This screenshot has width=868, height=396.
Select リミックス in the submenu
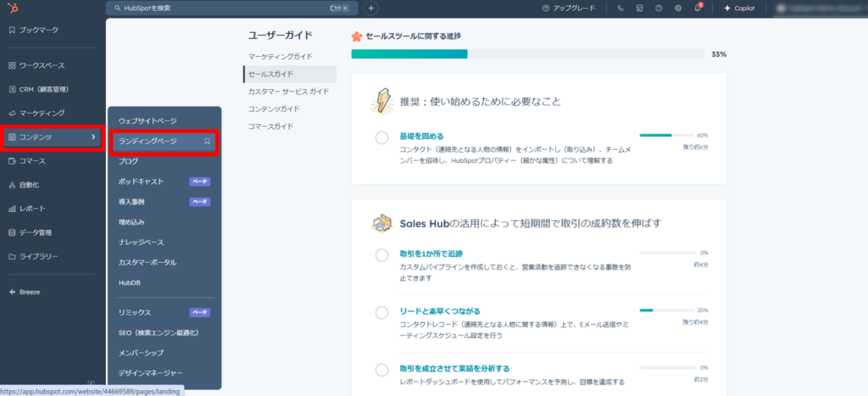pos(135,312)
